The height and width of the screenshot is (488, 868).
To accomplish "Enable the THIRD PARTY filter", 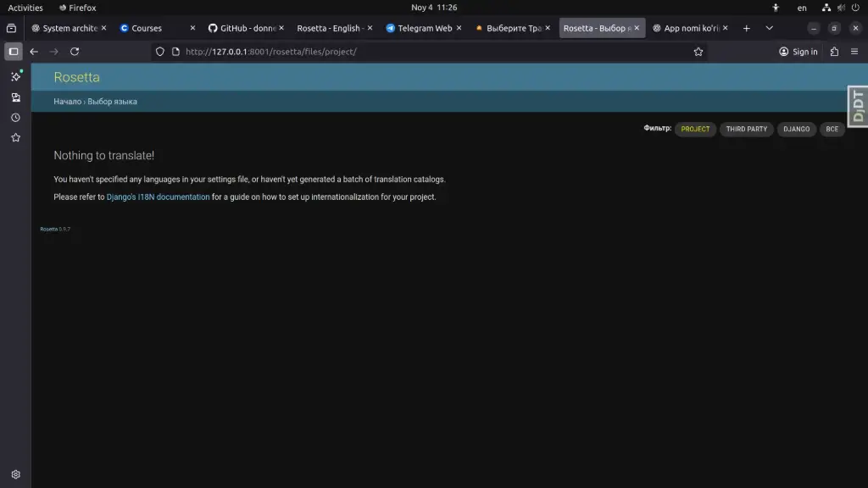I will point(746,130).
